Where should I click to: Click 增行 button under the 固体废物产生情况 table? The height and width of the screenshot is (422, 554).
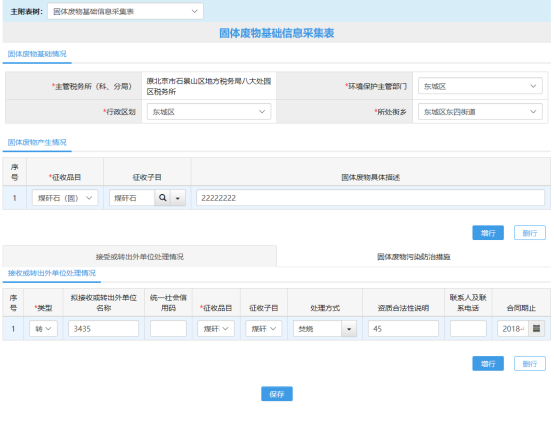488,233
